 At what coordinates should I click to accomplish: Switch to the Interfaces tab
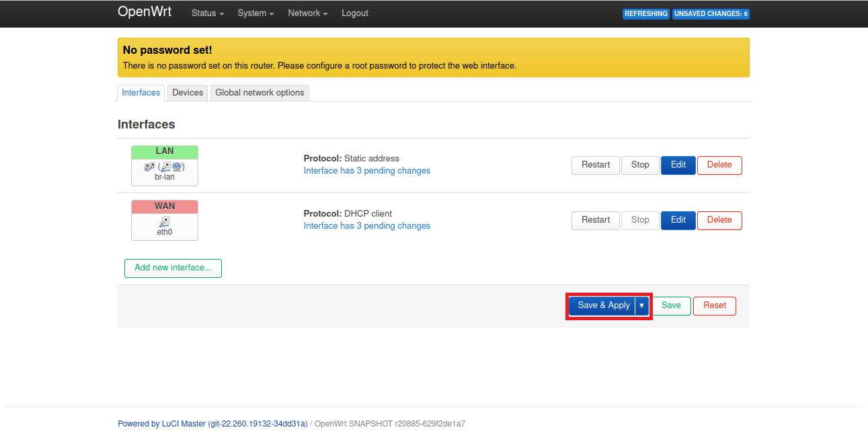(x=141, y=93)
